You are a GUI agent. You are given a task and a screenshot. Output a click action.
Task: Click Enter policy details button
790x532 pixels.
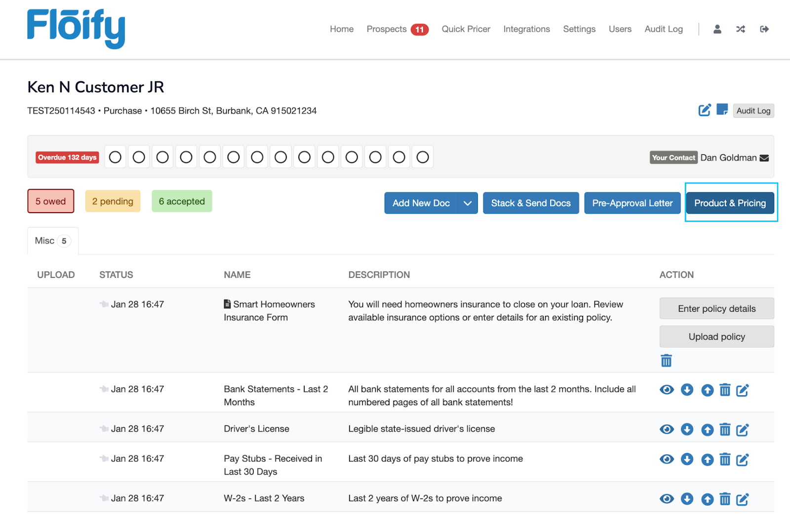point(716,308)
